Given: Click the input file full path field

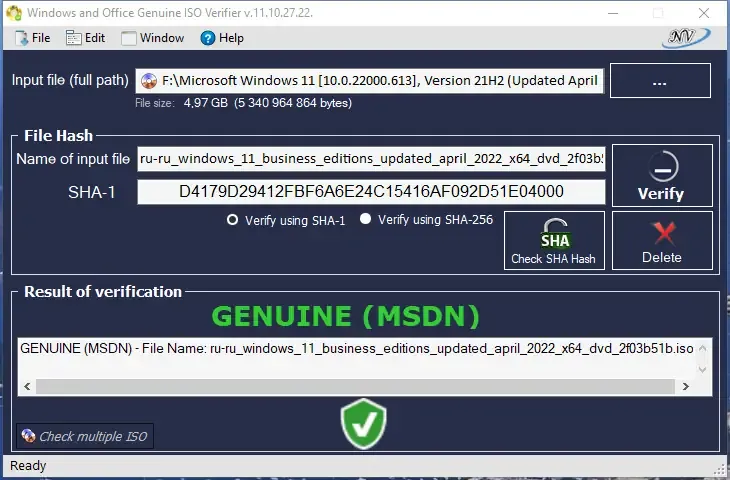Looking at the screenshot, I should point(370,81).
